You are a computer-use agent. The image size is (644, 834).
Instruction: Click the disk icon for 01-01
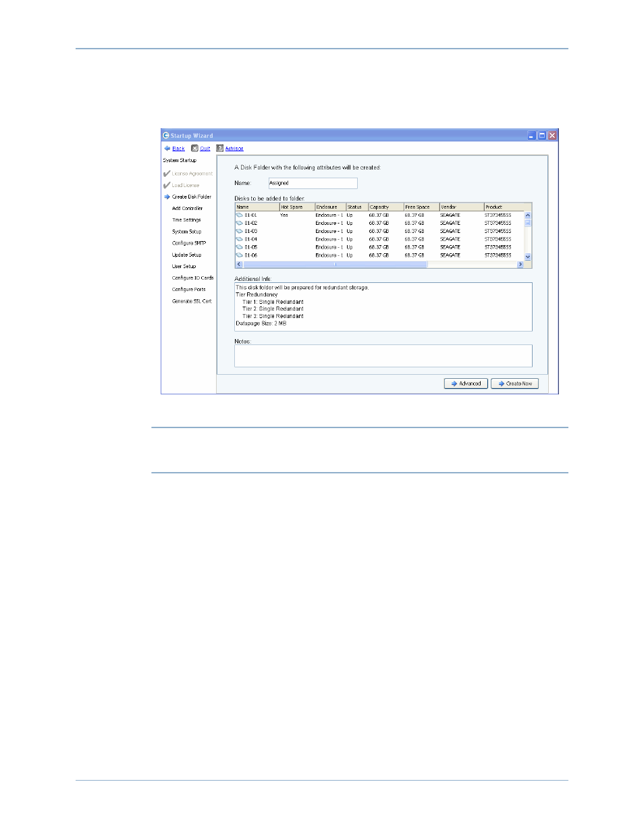(x=239, y=215)
